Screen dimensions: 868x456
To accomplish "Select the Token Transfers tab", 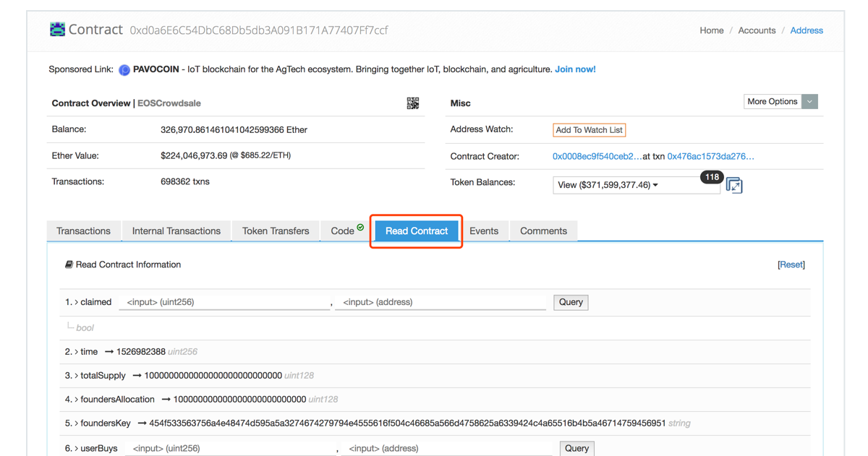I will click(x=275, y=231).
